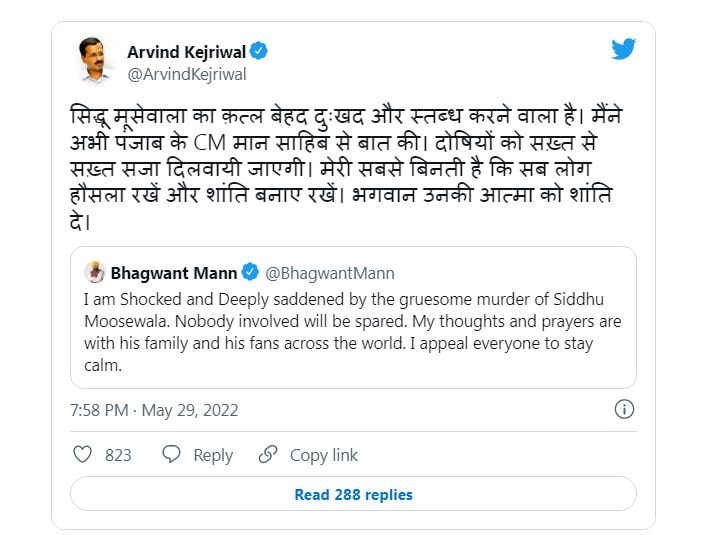Click the Twitter bird logo
This screenshot has height=535, width=726.
pos(623,49)
